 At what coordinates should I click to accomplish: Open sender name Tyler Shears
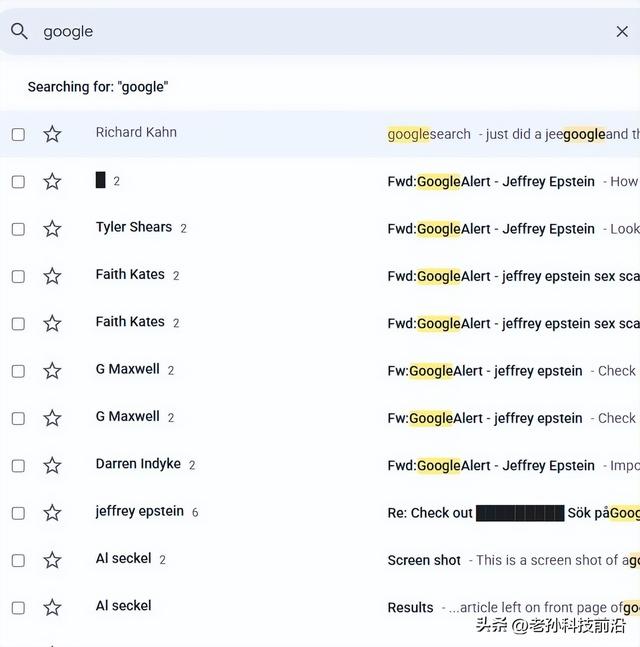(x=134, y=227)
